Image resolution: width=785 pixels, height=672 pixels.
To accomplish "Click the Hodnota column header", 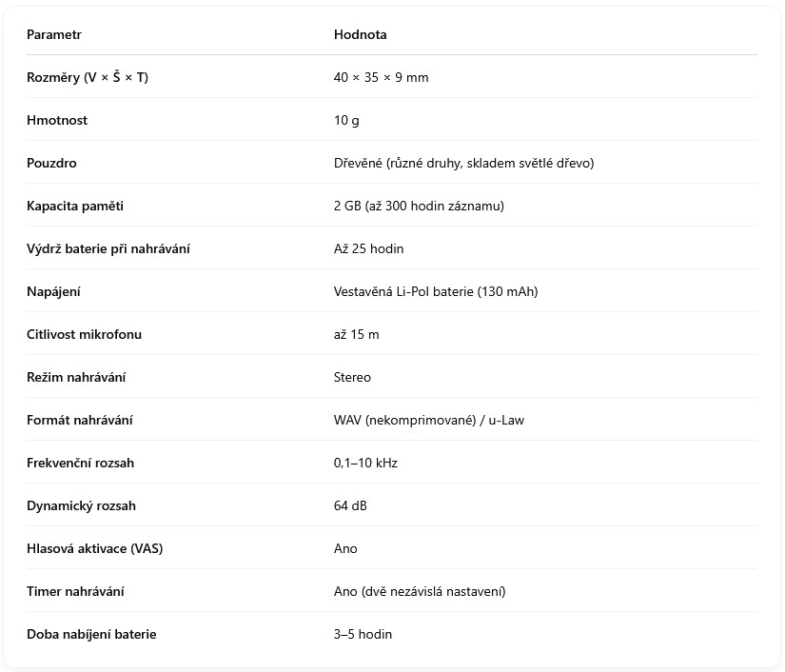I will coord(360,35).
